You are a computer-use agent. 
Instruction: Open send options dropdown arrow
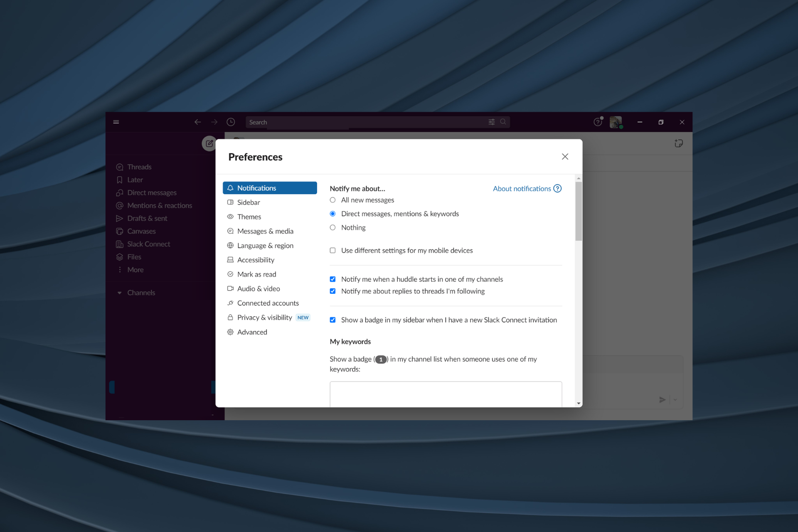[x=675, y=399]
